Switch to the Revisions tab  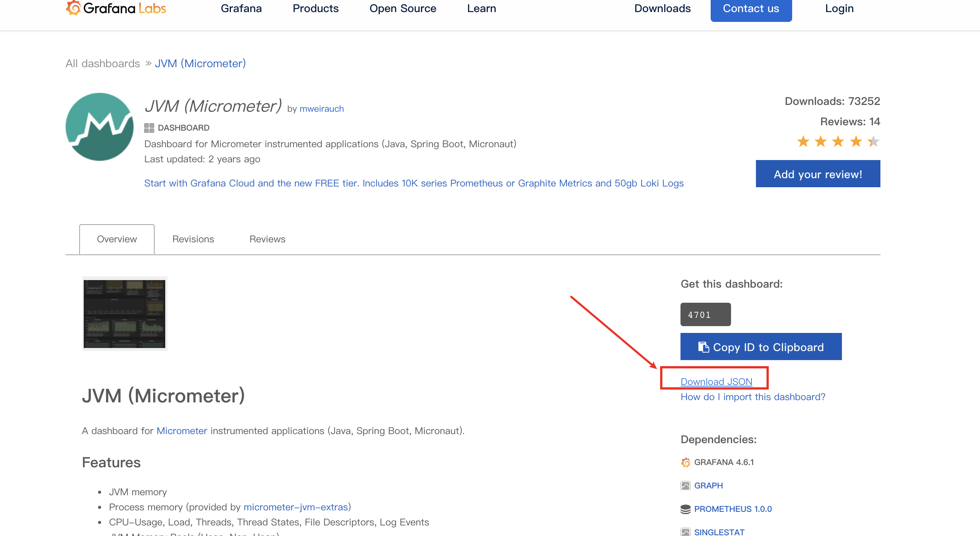[x=193, y=239]
